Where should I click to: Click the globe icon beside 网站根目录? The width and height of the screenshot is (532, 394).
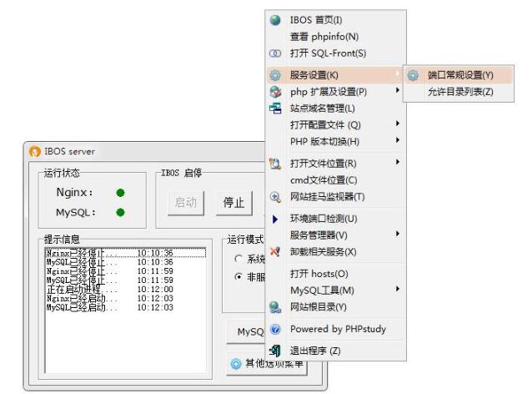pyautogui.click(x=275, y=307)
